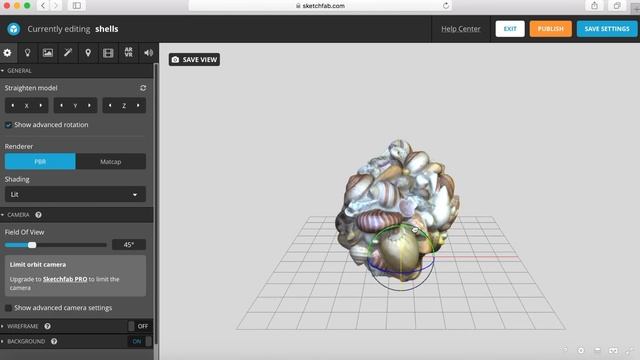Rotate model right on the Z axis
The width and height of the screenshot is (640, 360).
138,106
